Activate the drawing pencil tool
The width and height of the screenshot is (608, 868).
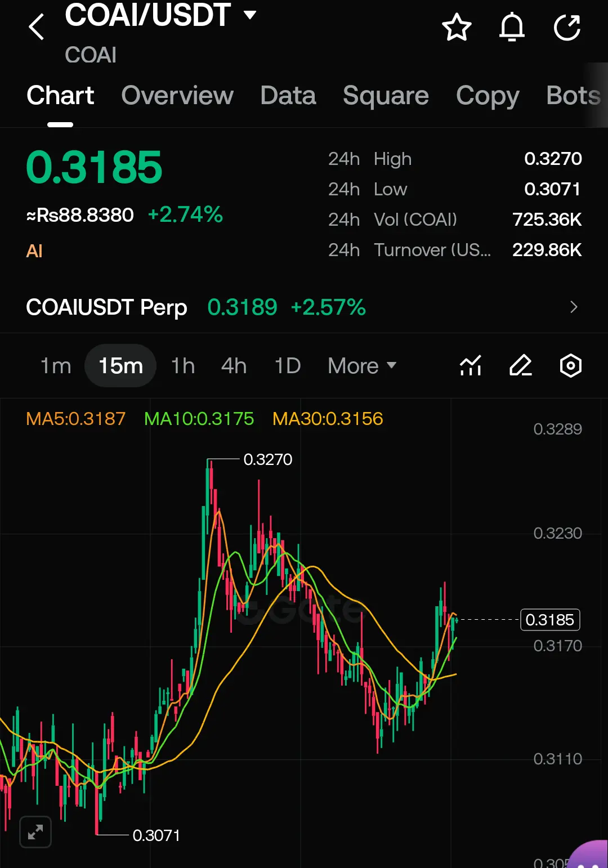click(x=521, y=366)
